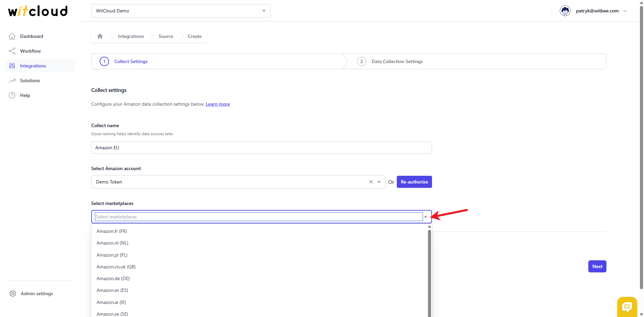Select Amazon.pl (PL) marketplace
The height and width of the screenshot is (317, 644).
260,255
